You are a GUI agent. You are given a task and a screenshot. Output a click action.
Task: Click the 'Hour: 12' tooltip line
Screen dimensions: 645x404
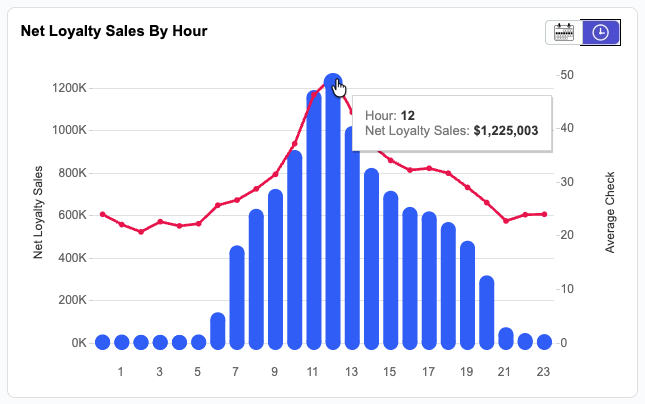point(390,116)
